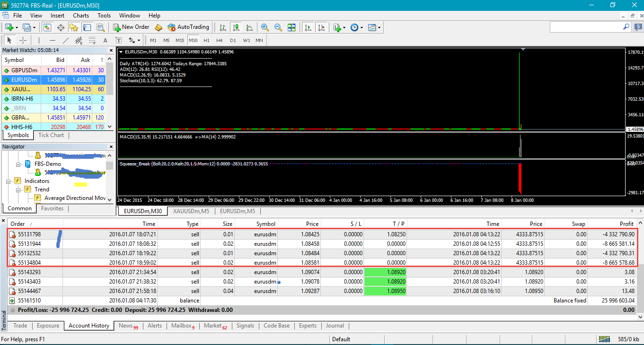The height and width of the screenshot is (345, 644).
Task: Collapse the Indicators tree node
Action: click(9, 181)
